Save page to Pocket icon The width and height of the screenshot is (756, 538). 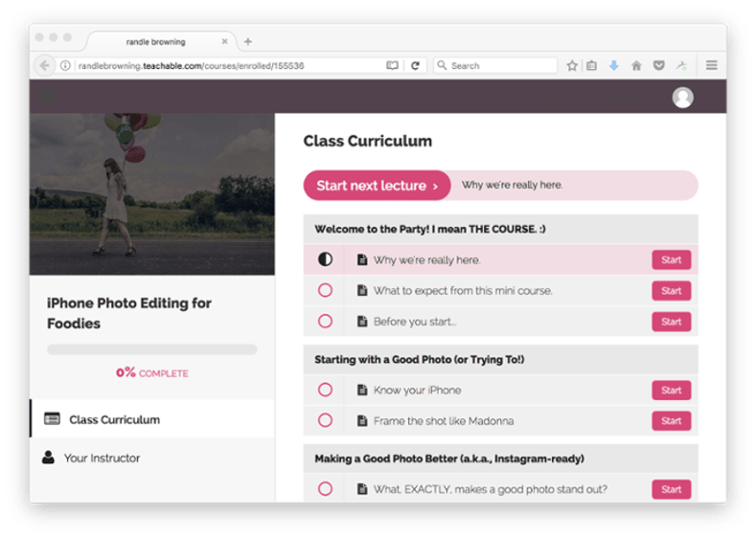659,65
